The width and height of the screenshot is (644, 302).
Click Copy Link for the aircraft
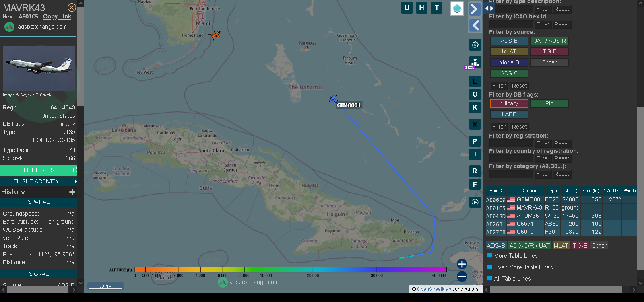(x=57, y=16)
